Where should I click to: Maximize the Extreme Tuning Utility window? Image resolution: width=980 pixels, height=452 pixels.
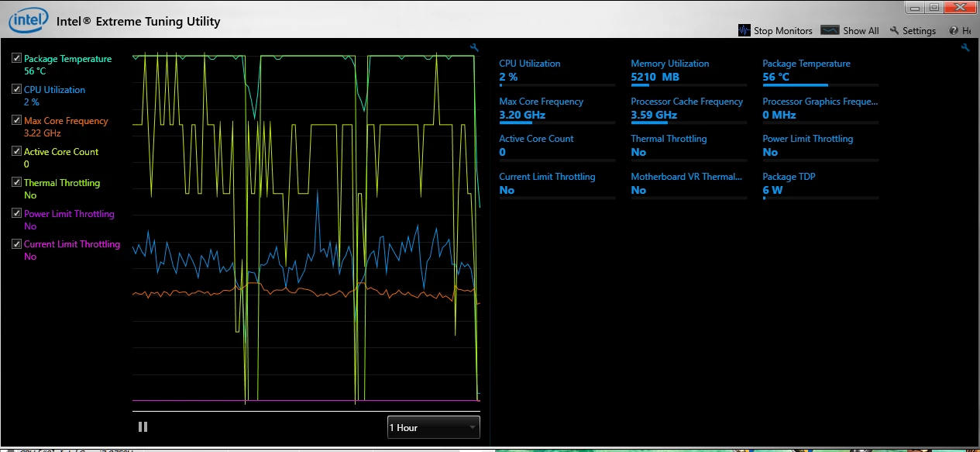click(x=935, y=8)
